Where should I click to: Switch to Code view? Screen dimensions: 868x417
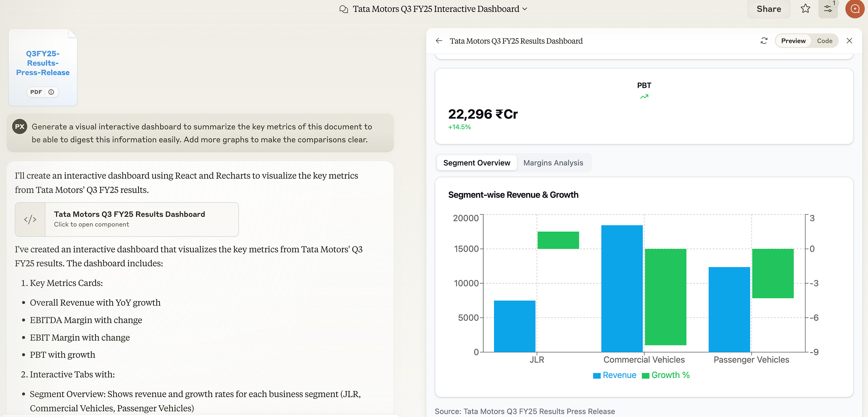tap(824, 41)
